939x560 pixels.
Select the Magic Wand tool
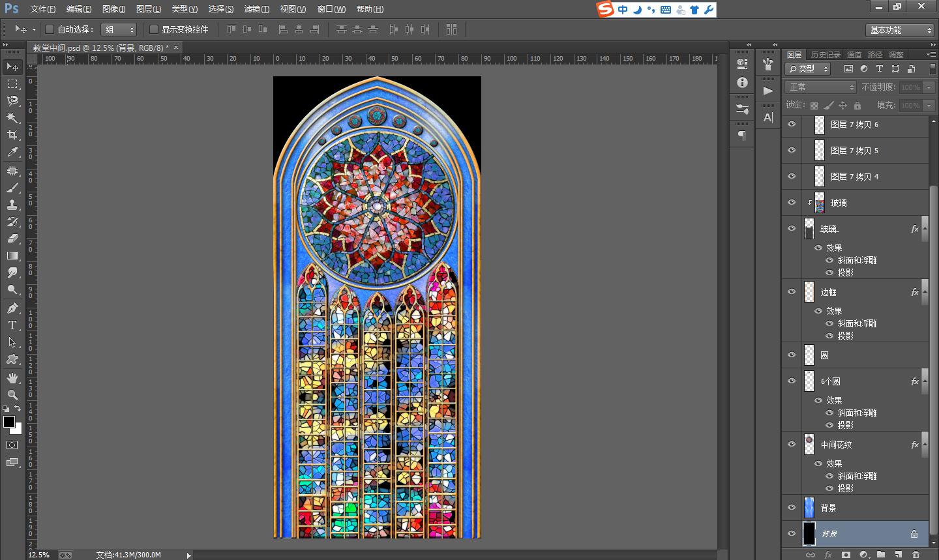click(12, 118)
